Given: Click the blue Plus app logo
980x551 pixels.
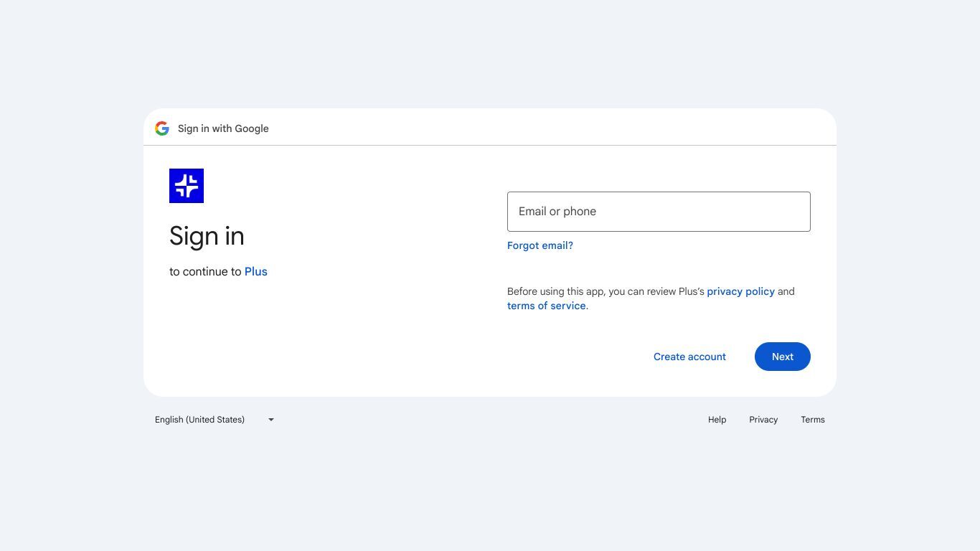Looking at the screenshot, I should click(x=187, y=186).
